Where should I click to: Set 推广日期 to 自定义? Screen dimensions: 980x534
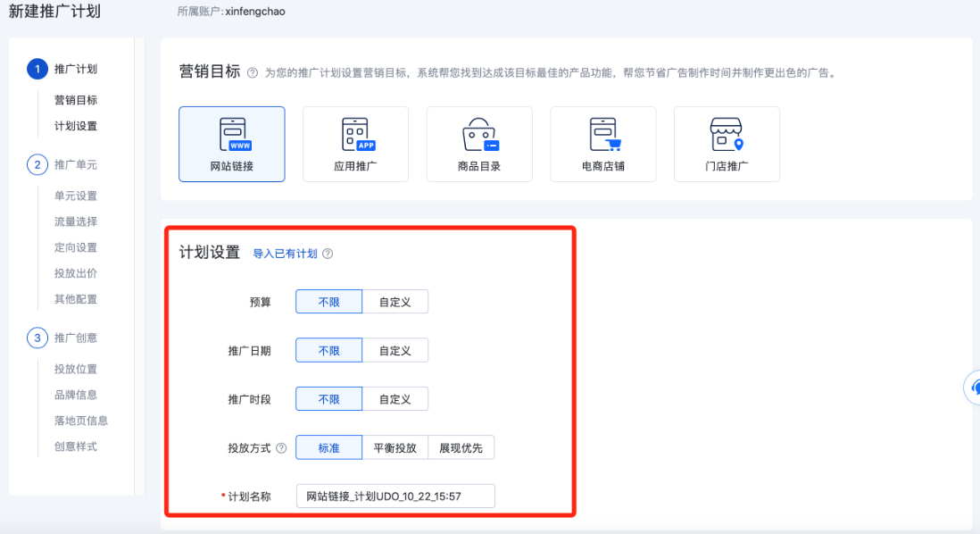pos(395,351)
